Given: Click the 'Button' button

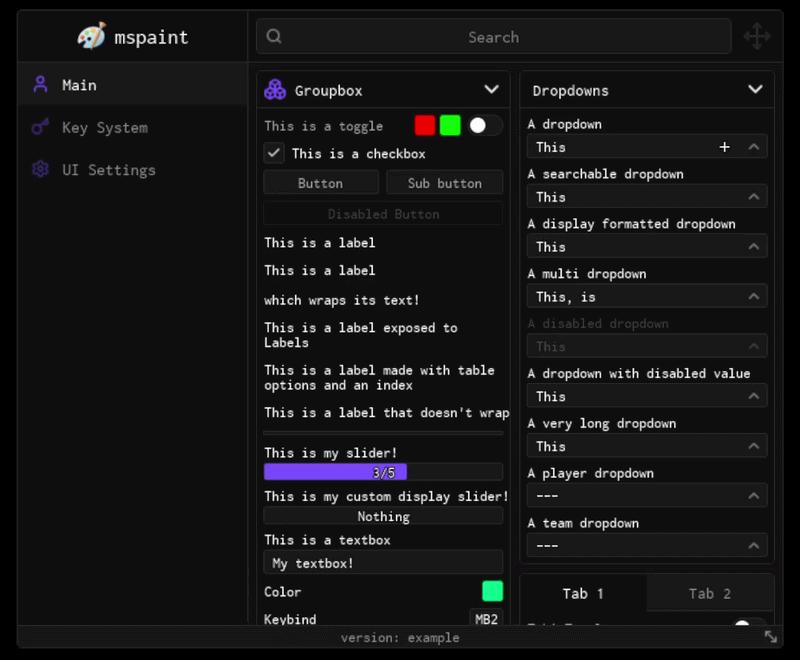Looking at the screenshot, I should [321, 183].
